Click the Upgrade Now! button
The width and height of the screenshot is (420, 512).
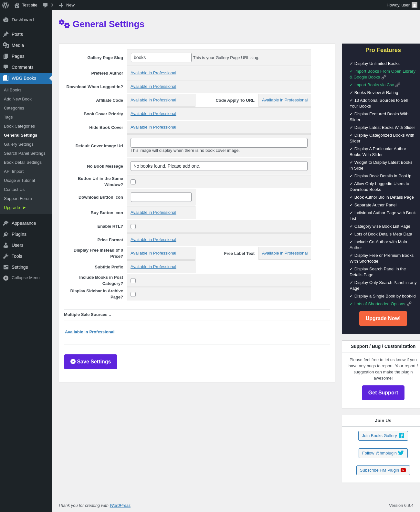tap(383, 319)
